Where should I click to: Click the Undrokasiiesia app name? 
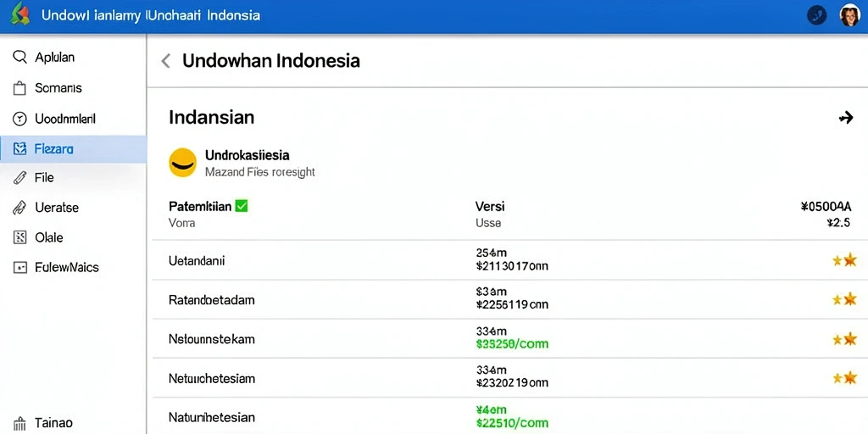coord(248,156)
